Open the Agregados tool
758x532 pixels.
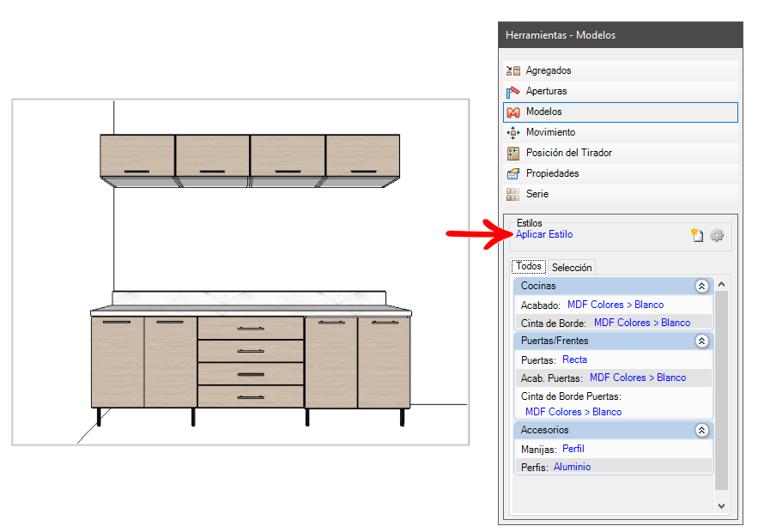621,70
